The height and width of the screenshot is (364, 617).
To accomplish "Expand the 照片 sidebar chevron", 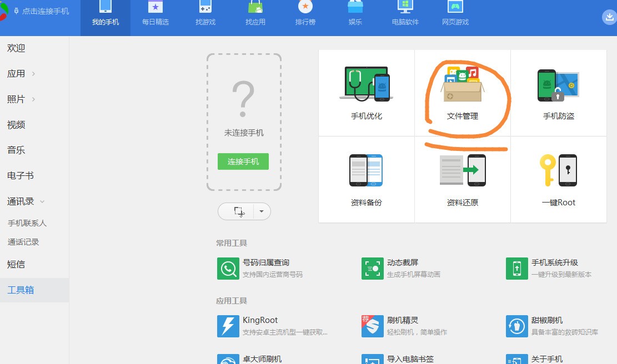I will point(33,99).
